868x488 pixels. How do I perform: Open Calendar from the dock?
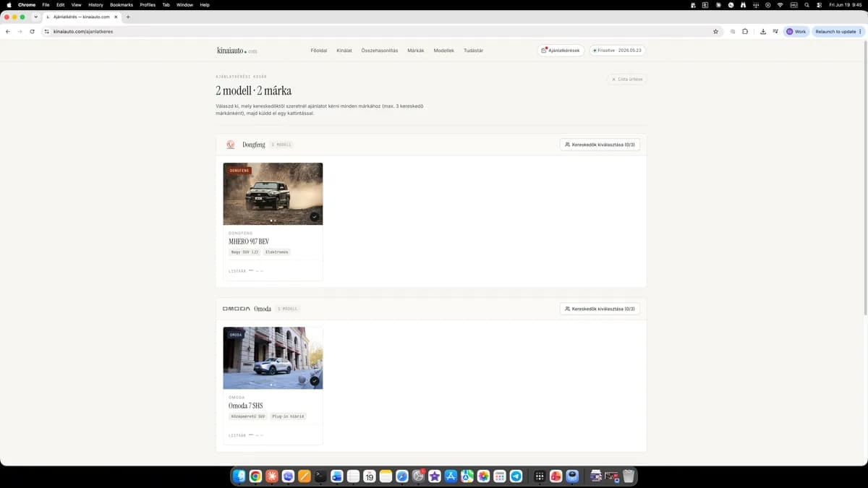(x=370, y=476)
